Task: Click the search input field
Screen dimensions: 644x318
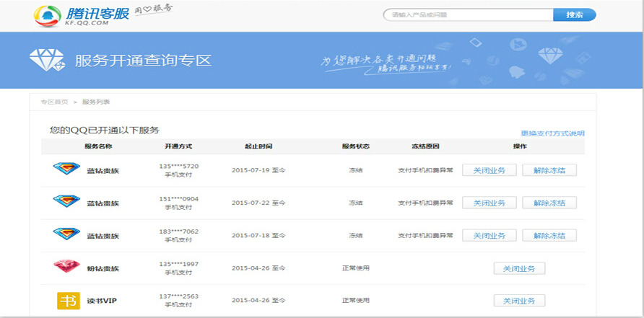Action: pyautogui.click(x=468, y=14)
